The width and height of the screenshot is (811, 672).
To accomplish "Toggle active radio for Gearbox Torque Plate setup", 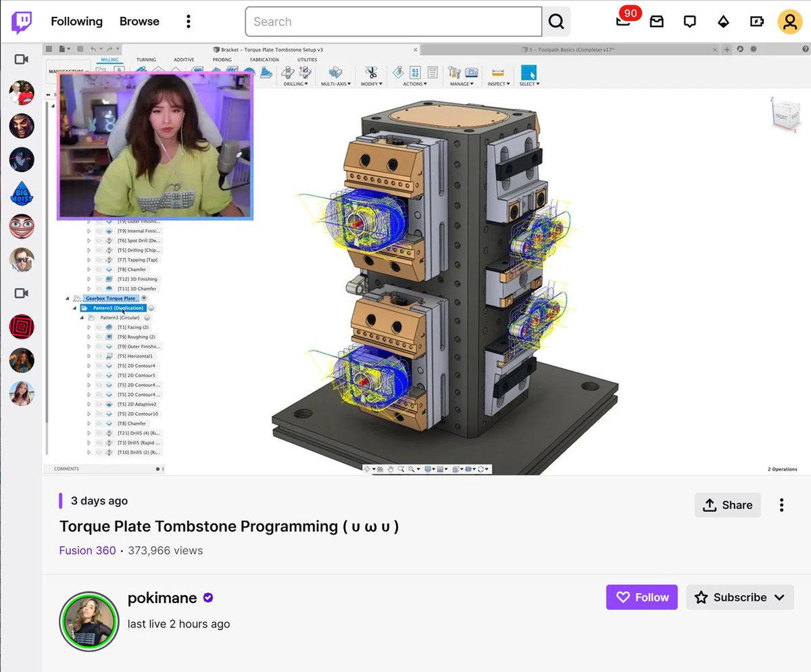I will (x=144, y=298).
